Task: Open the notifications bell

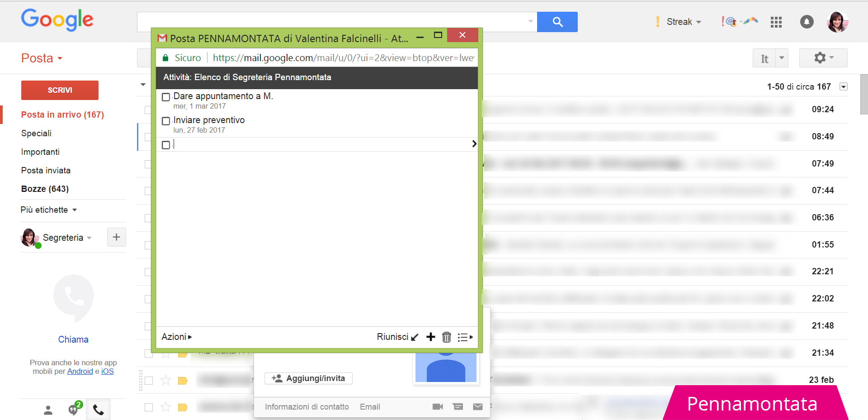Action: coord(807,22)
